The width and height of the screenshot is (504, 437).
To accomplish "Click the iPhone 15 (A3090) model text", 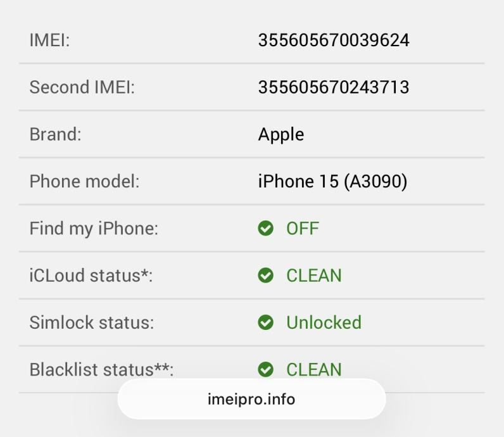I will click(x=332, y=182).
